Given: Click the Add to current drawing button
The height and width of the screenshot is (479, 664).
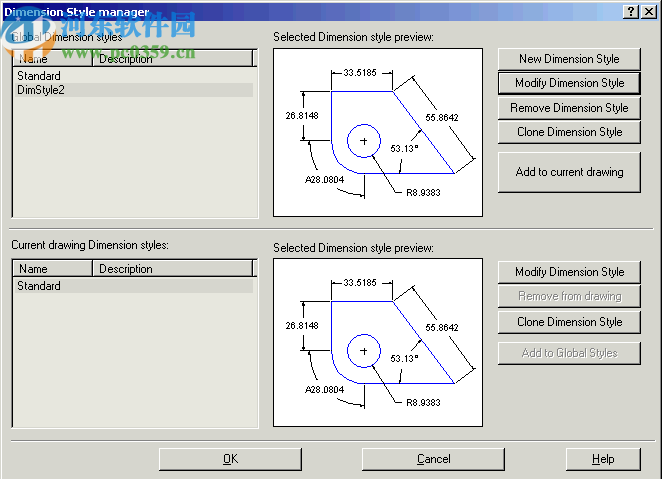Looking at the screenshot, I should [569, 172].
